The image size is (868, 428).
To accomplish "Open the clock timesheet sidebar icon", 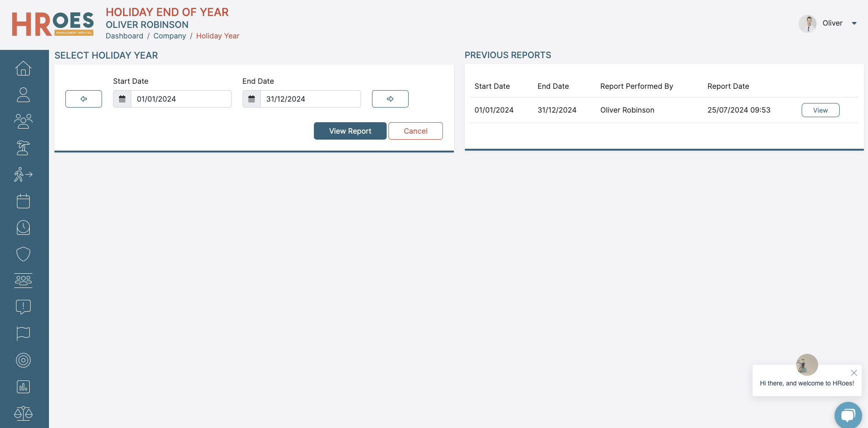I will tap(23, 228).
